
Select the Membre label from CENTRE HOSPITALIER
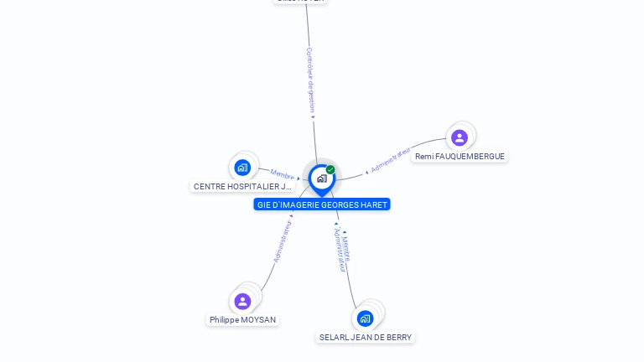(282, 174)
